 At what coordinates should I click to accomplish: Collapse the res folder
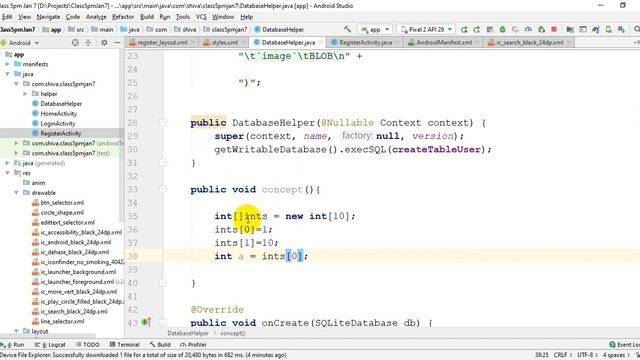coord(7,173)
